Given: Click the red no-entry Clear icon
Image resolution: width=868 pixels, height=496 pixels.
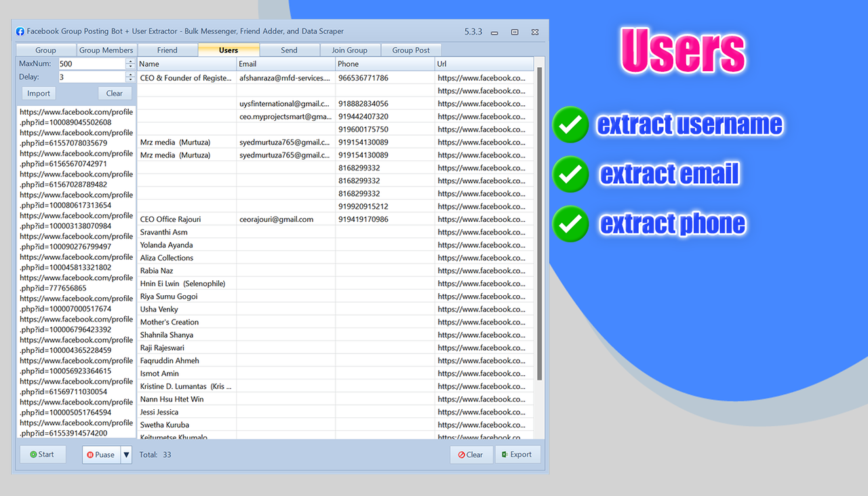Looking at the screenshot, I should (x=461, y=455).
